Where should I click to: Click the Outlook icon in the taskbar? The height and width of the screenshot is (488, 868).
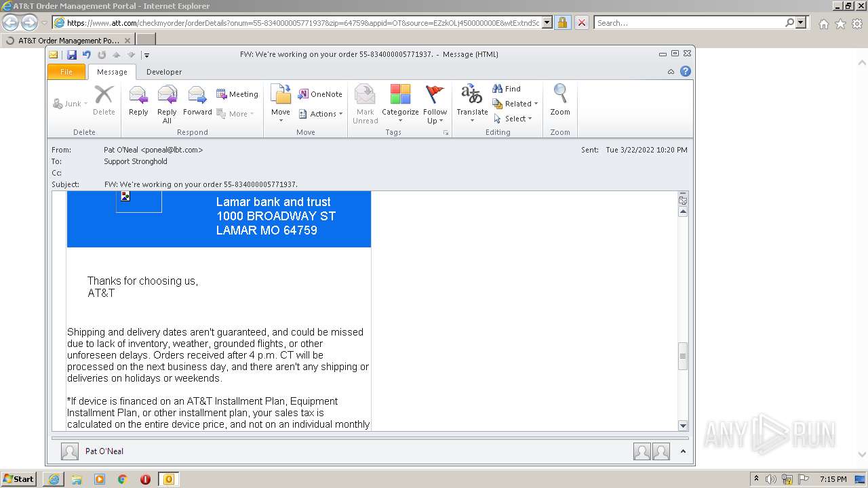pyautogui.click(x=168, y=479)
